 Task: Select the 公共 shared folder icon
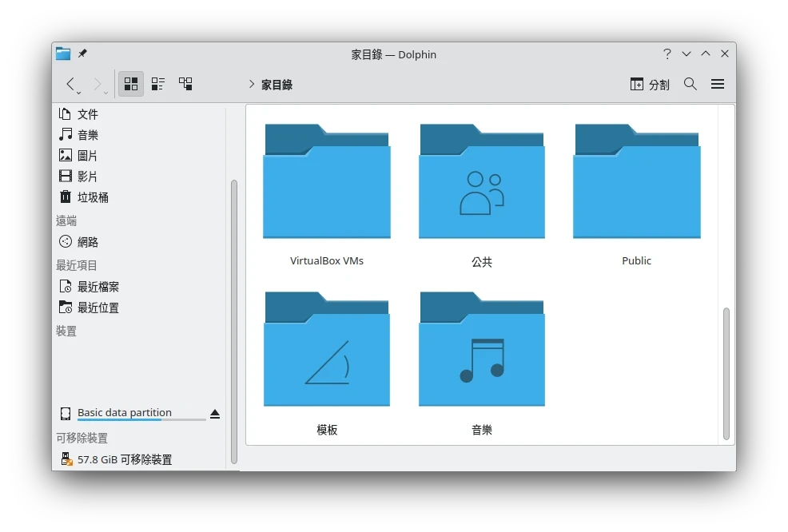pos(481,181)
